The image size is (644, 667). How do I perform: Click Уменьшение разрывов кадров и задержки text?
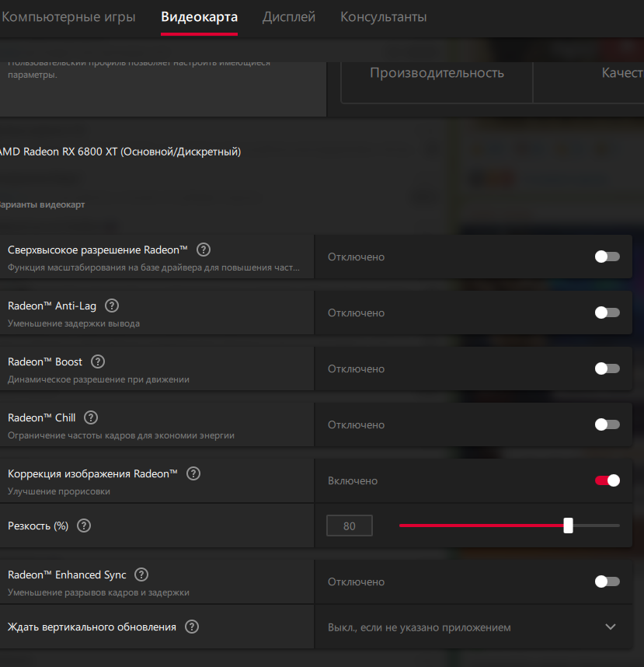click(x=98, y=592)
